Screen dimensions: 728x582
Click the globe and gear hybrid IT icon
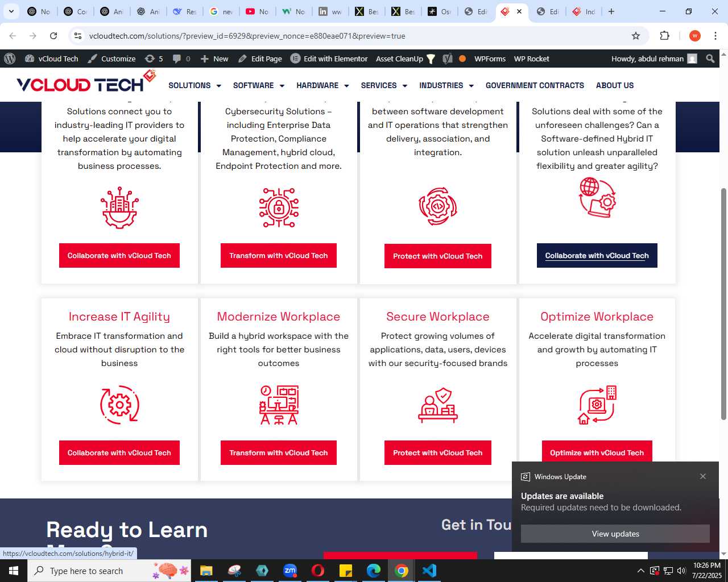pos(597,197)
